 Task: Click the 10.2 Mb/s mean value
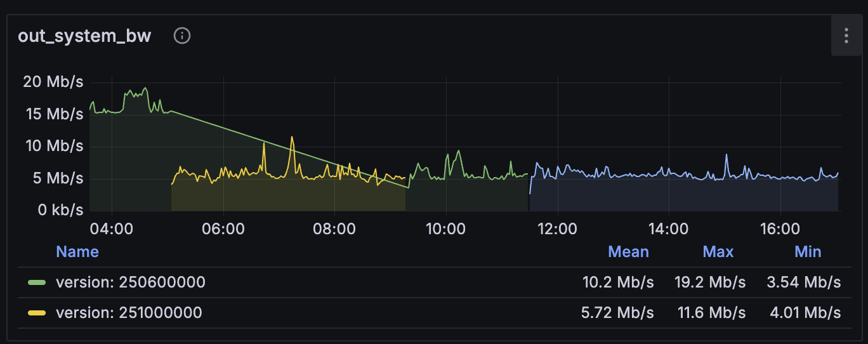618,282
